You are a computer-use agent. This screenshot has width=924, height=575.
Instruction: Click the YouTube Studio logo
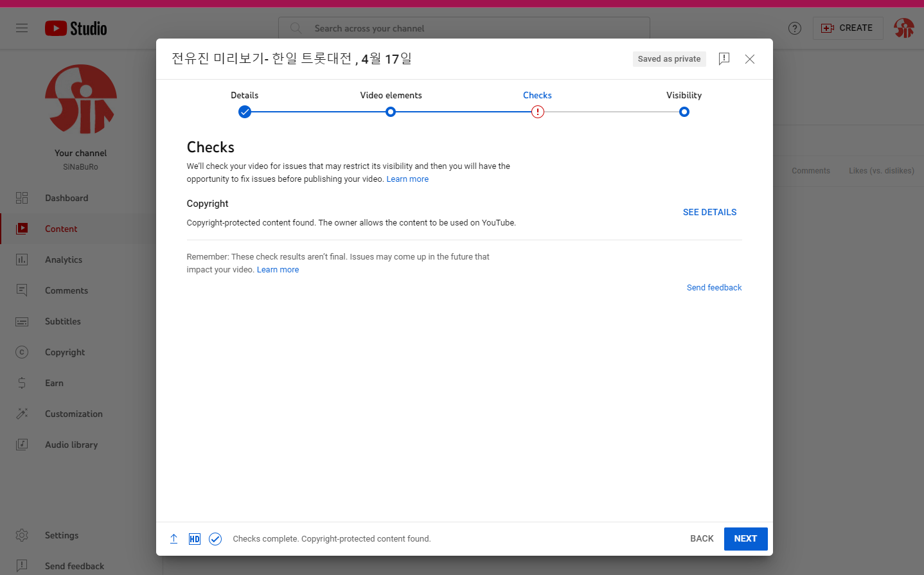tap(76, 28)
